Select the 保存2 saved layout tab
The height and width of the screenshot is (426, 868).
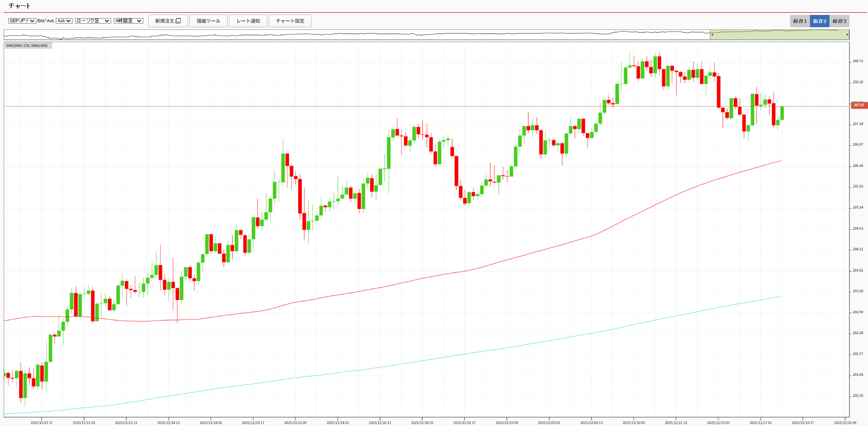(820, 21)
